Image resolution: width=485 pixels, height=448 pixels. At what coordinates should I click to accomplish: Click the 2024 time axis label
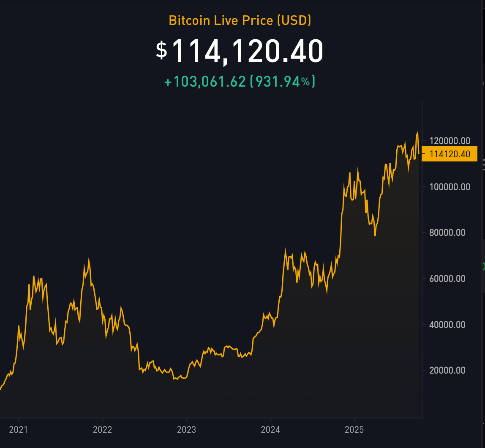270,430
